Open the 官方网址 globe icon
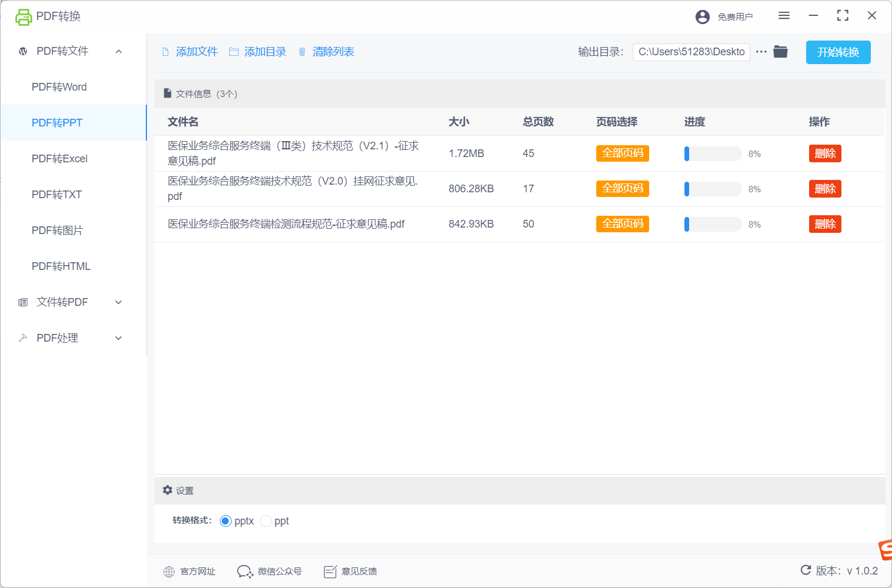 click(169, 572)
